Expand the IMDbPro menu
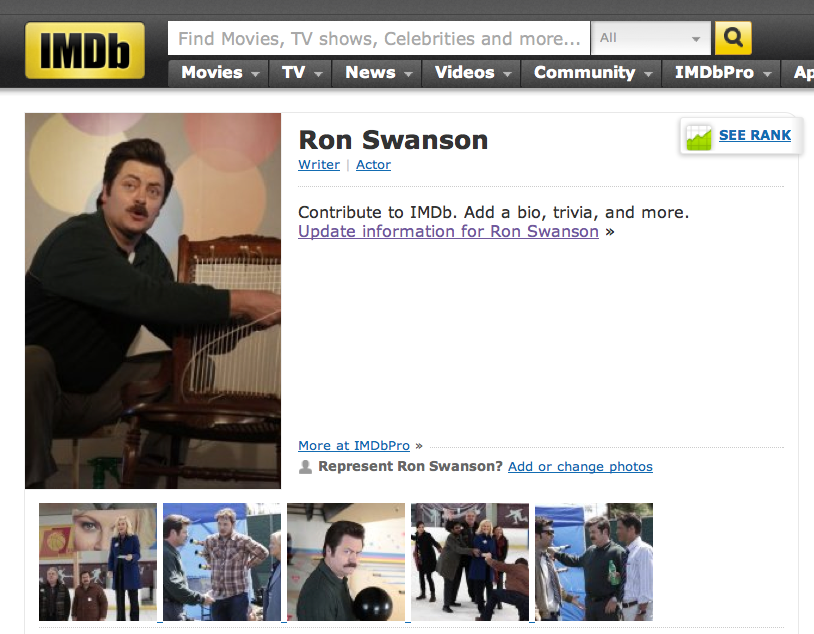The image size is (814, 634). coord(721,73)
